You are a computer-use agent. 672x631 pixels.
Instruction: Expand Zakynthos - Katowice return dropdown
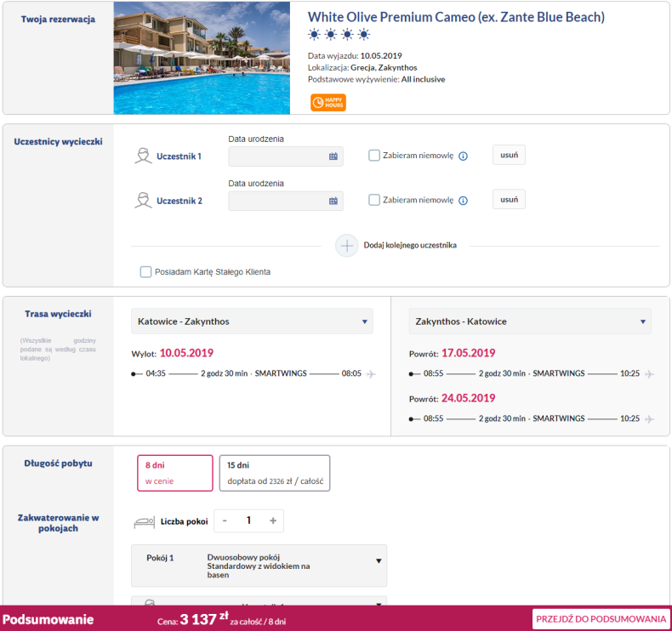pyautogui.click(x=530, y=321)
